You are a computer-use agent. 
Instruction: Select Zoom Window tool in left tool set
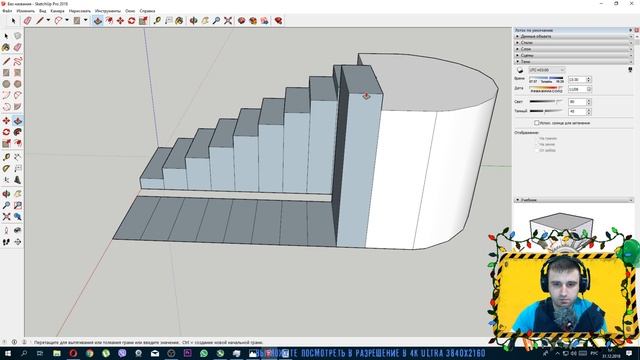tap(18, 205)
